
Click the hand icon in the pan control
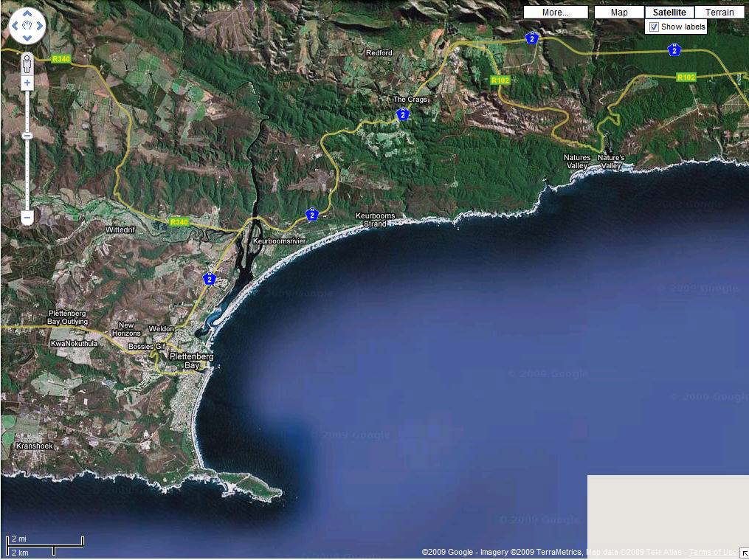pyautogui.click(x=27, y=26)
